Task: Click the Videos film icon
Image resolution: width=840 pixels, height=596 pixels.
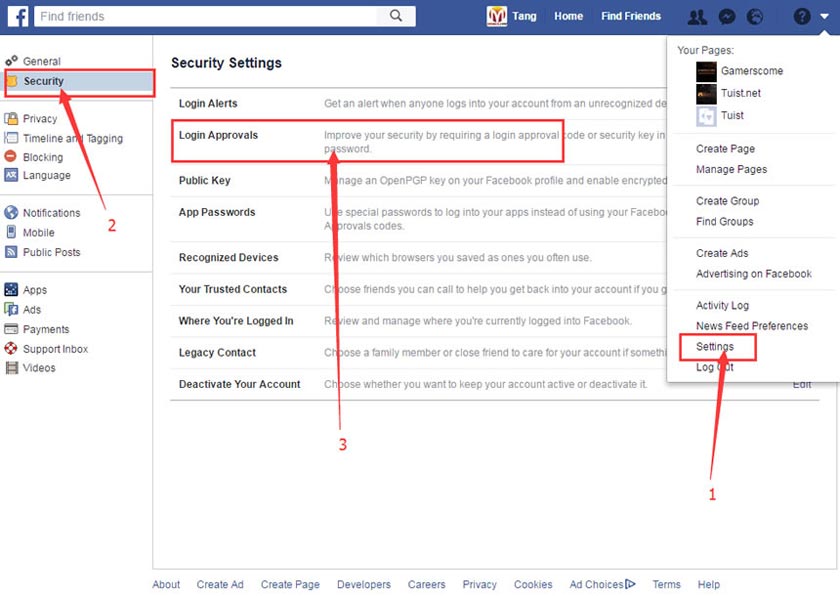Action: click(x=11, y=368)
